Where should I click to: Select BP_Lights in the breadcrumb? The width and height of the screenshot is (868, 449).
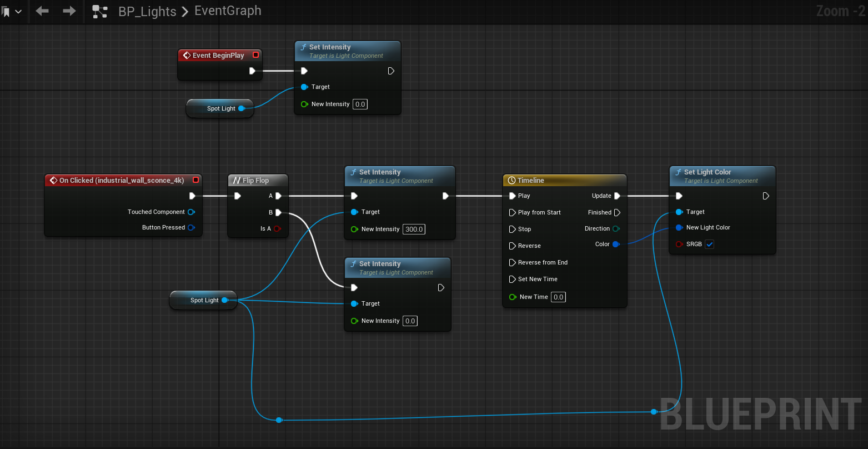click(x=147, y=11)
